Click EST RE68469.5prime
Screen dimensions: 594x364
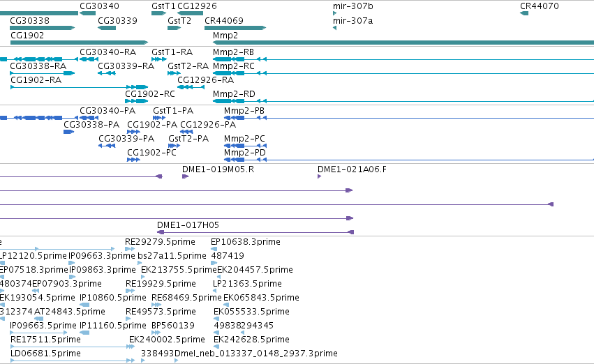point(187,298)
